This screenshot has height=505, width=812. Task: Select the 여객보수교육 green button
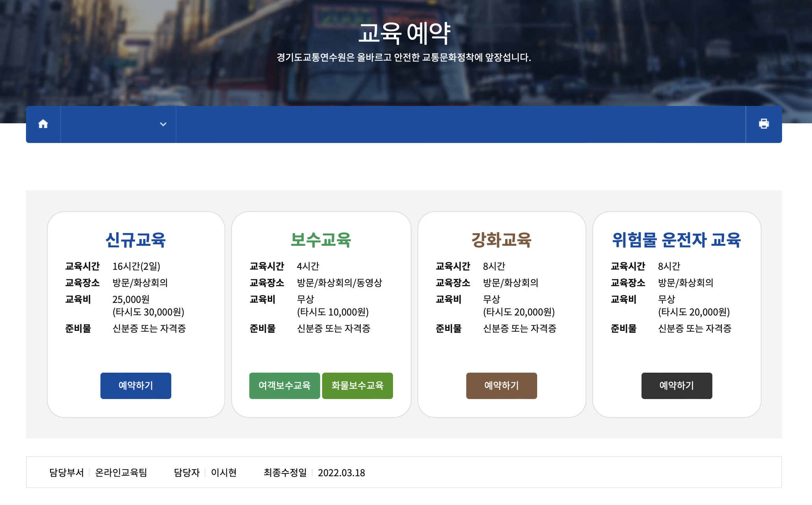tap(284, 386)
